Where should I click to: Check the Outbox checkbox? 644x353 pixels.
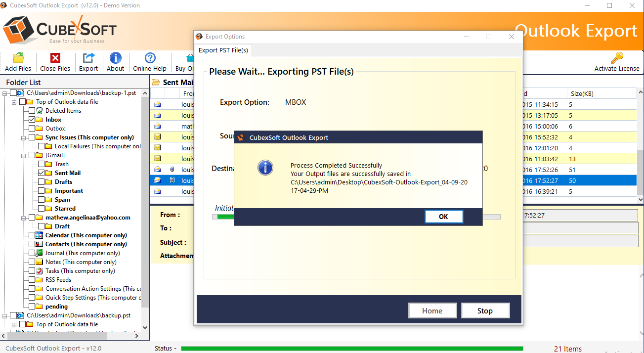coord(32,129)
